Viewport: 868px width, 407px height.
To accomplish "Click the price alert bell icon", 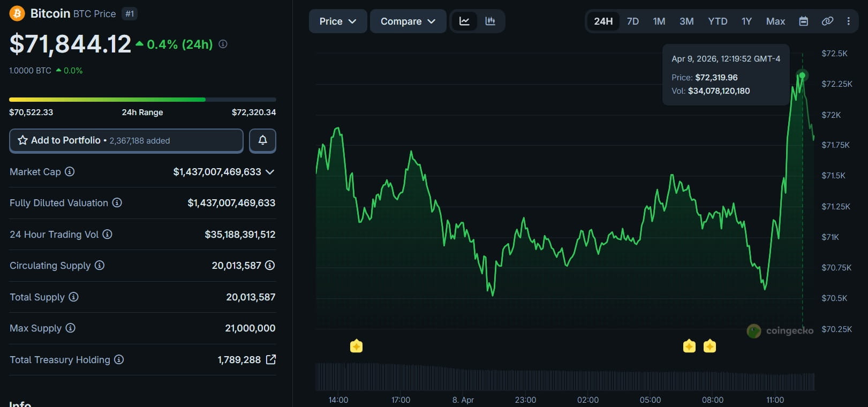I will (x=262, y=140).
